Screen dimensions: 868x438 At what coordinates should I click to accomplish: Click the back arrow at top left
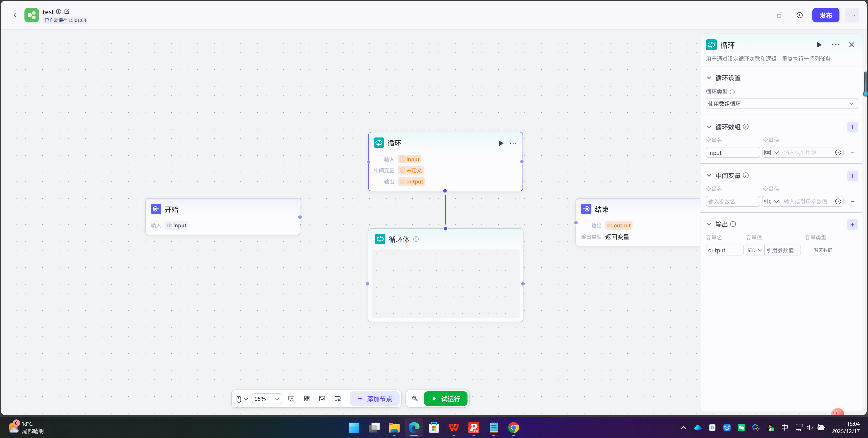[x=15, y=15]
